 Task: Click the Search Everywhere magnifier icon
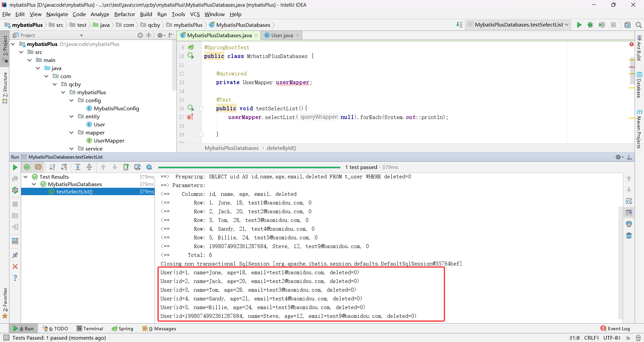(638, 25)
